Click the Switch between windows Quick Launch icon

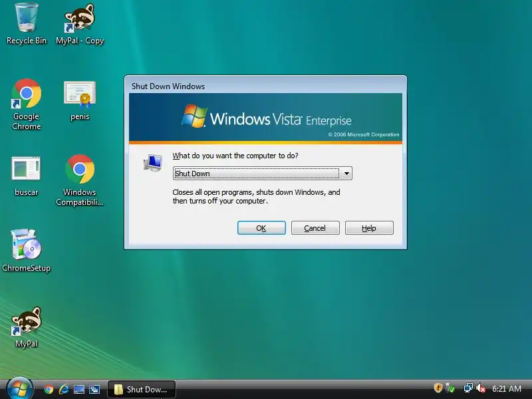[94, 389]
